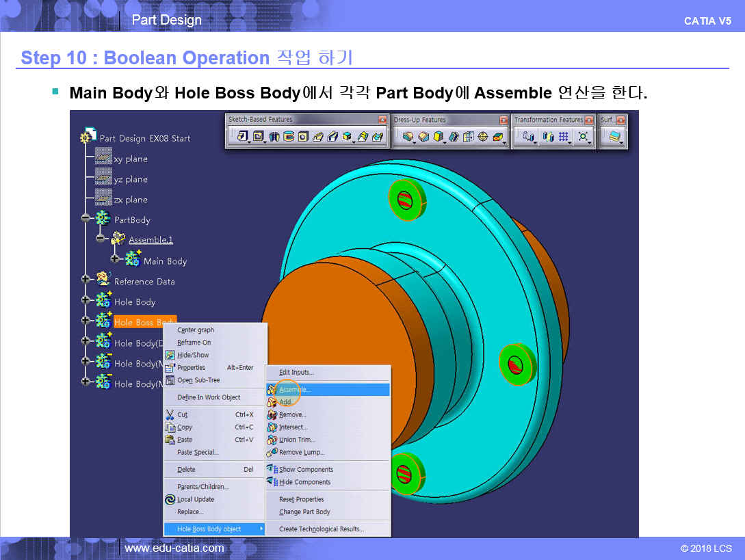This screenshot has width=745, height=560.
Task: Click the Assemble.1 tree link
Action: [x=151, y=240]
